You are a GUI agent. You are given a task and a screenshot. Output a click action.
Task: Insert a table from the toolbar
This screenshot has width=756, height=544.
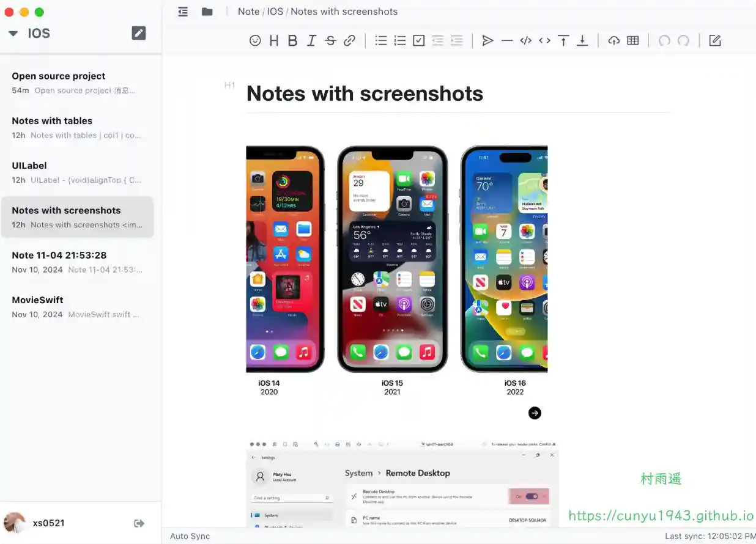coord(632,40)
